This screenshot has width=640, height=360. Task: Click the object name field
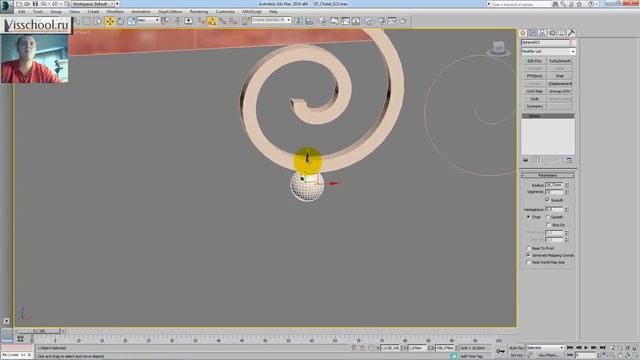coord(545,42)
